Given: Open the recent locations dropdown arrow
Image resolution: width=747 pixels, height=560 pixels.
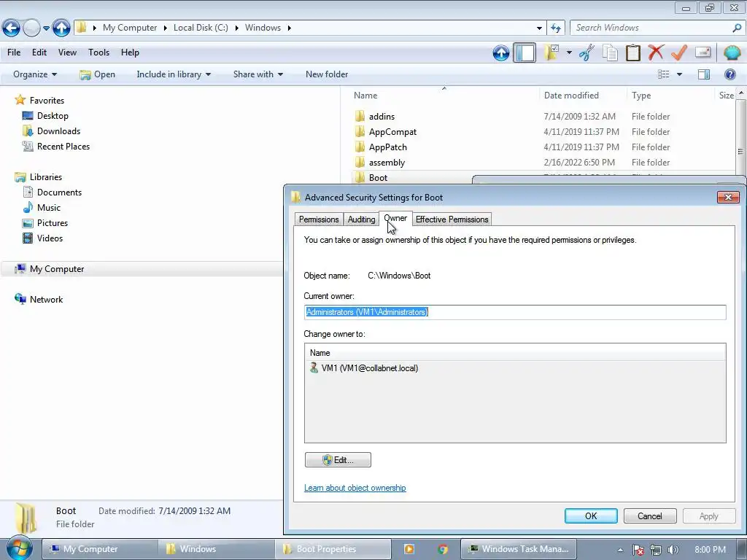Looking at the screenshot, I should (46, 28).
